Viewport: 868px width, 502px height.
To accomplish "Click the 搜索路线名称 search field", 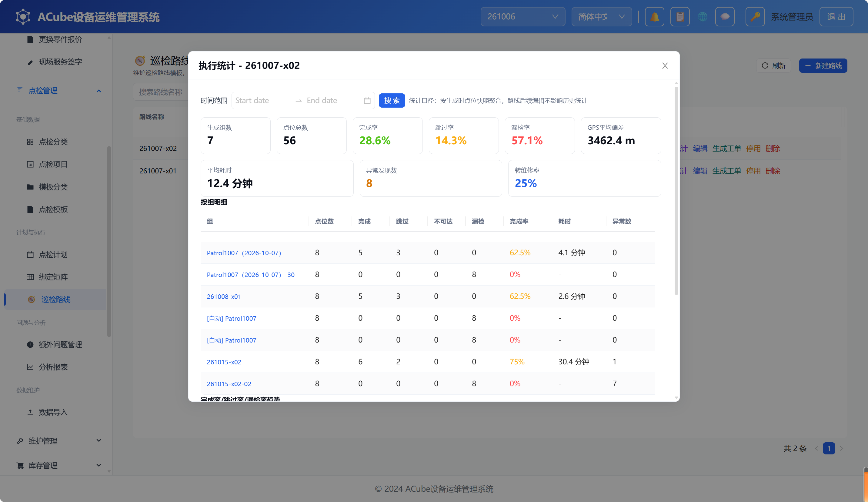I will (x=161, y=92).
